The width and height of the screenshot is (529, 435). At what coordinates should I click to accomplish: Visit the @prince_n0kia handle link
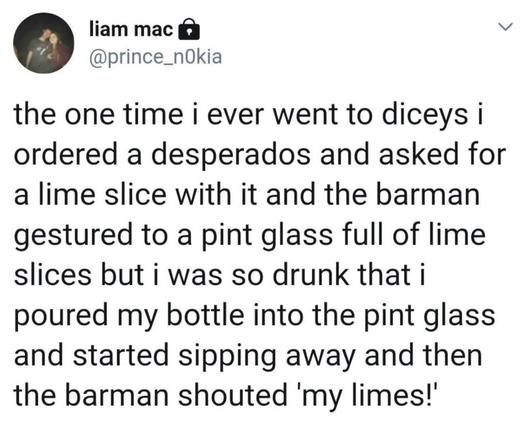(x=156, y=57)
